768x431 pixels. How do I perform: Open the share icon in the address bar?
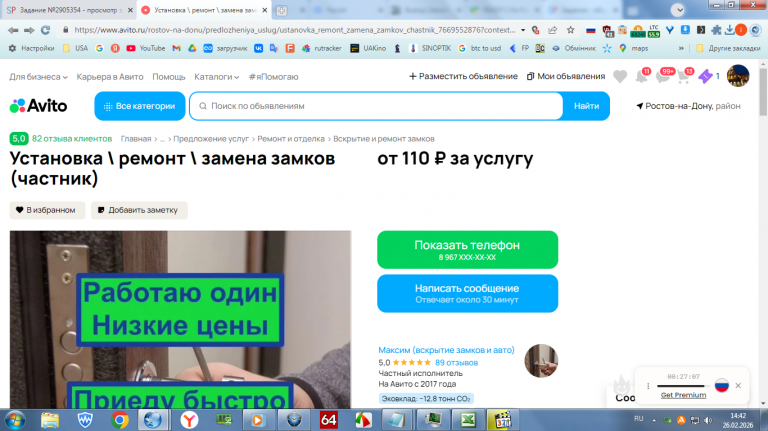pos(552,30)
